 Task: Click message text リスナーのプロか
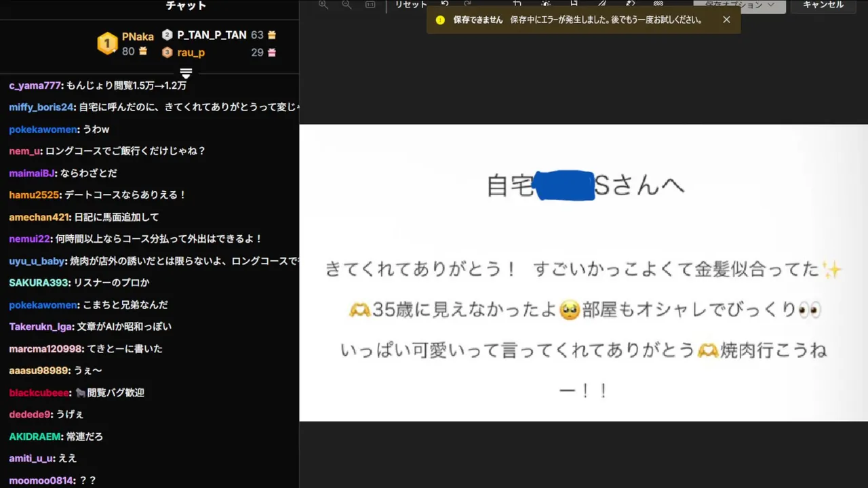111,283
